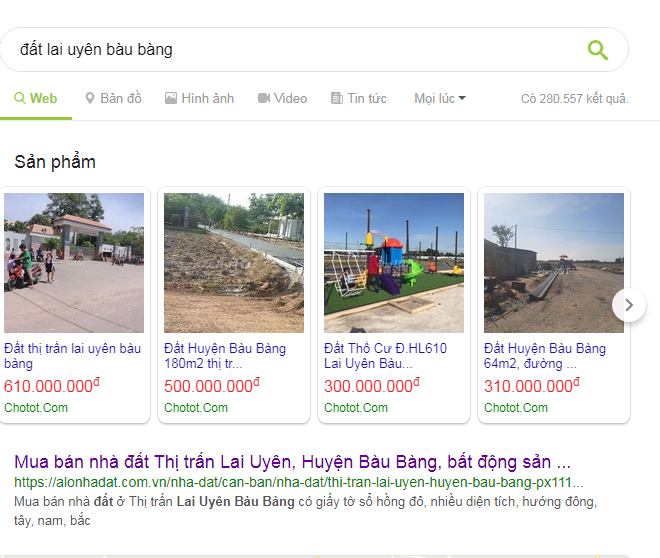Click Chotot.Com under the 500.000.000đ listing
The height and width of the screenshot is (558, 660).
tap(196, 408)
